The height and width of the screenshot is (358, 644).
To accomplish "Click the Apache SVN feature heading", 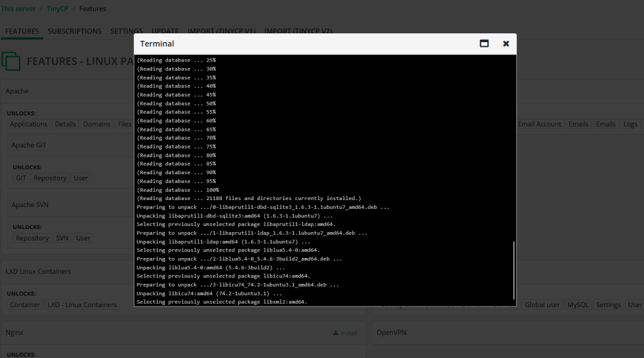I will (30, 204).
